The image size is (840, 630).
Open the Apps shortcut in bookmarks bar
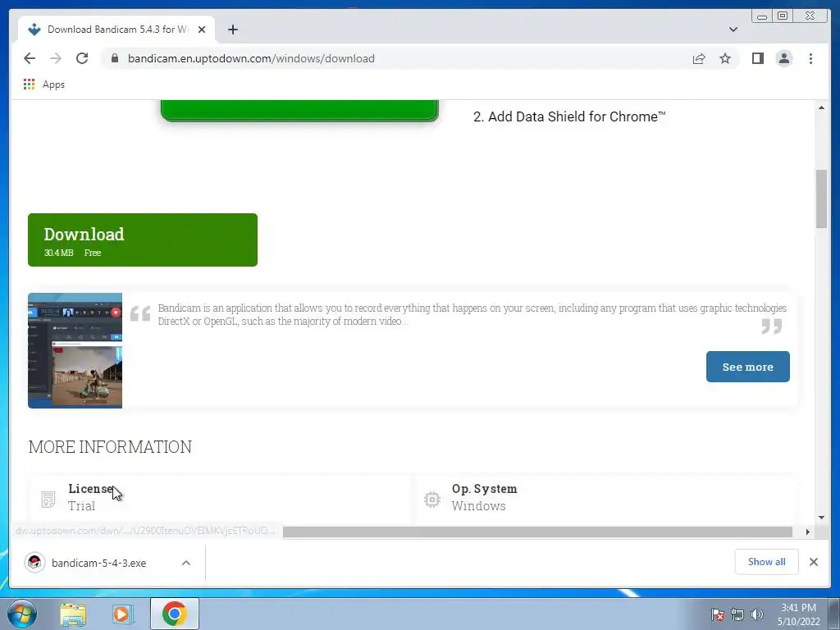[x=44, y=84]
